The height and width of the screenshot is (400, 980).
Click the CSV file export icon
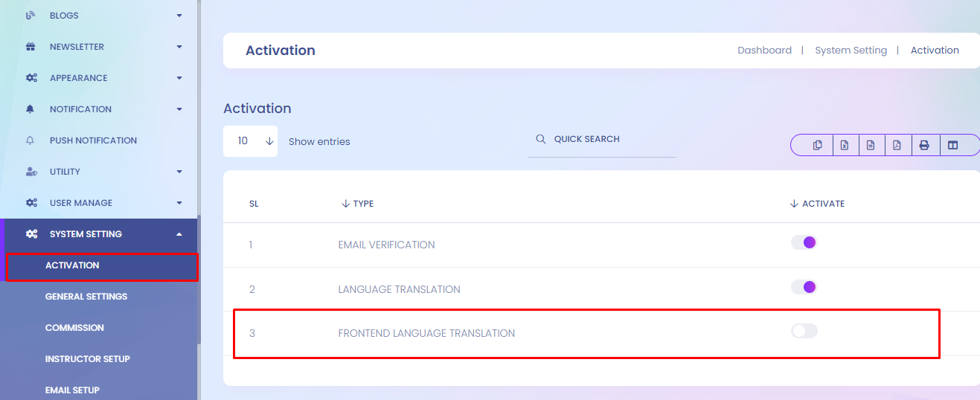(871, 145)
